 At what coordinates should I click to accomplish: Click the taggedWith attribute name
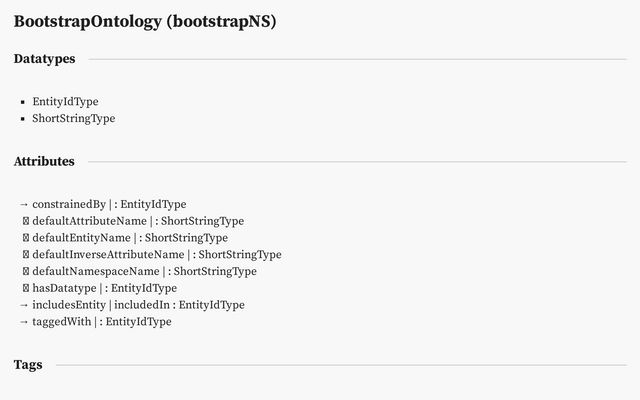[x=62, y=322]
